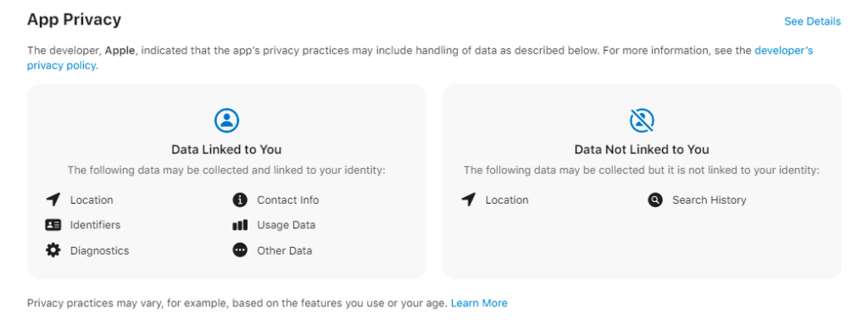Viewport: 868px width, 325px height.
Task: Click the Usage Data bar chart icon
Action: [240, 225]
